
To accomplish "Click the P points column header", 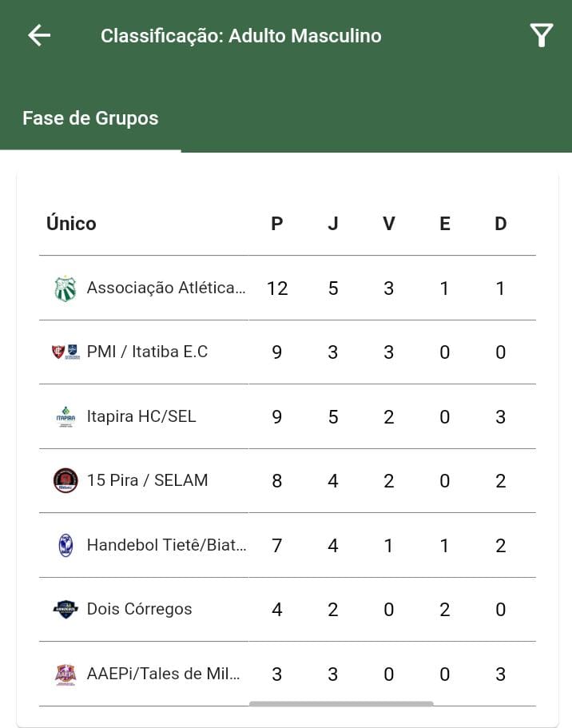I will [x=276, y=224].
